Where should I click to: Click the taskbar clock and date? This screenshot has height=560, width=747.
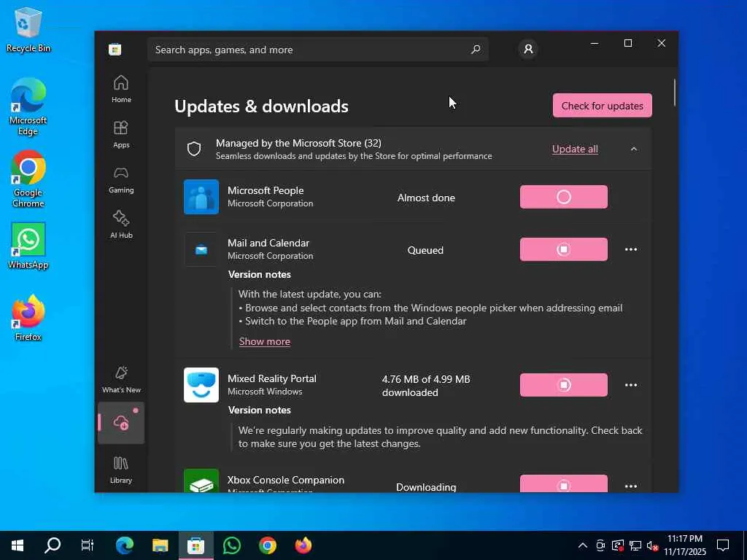point(684,545)
